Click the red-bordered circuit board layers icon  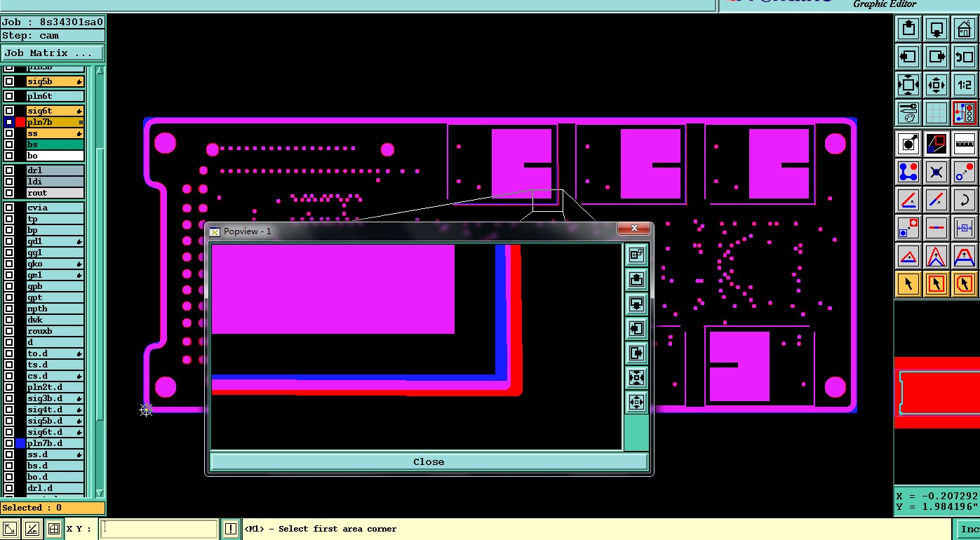pos(965,112)
